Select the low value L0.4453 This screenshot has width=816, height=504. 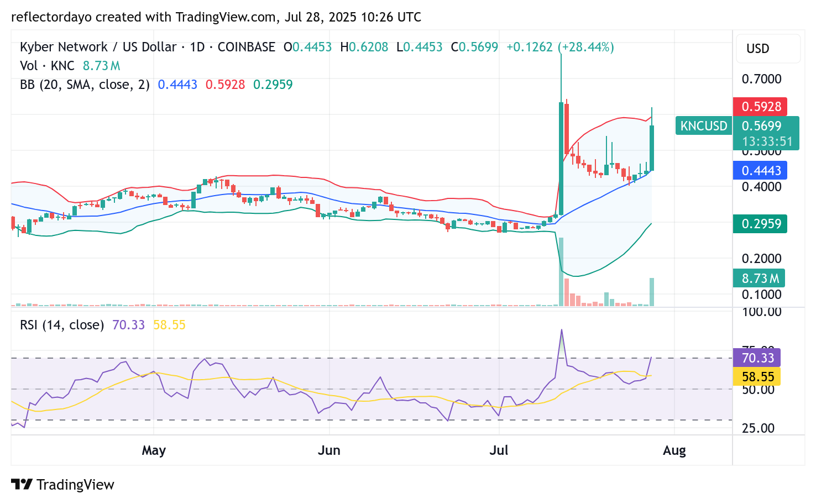[420, 47]
